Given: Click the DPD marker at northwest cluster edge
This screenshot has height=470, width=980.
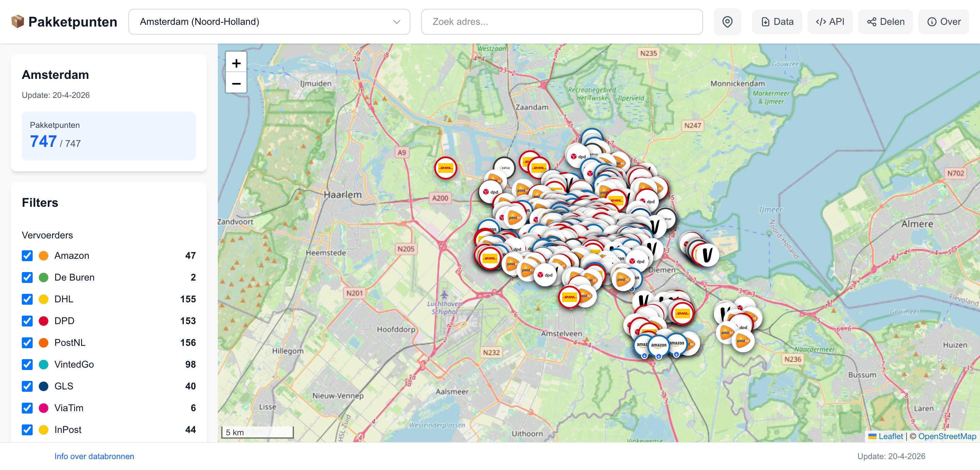Looking at the screenshot, I should pyautogui.click(x=490, y=192).
